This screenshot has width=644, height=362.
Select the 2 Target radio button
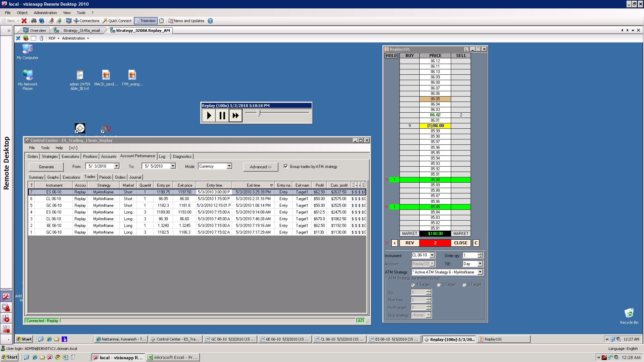click(x=438, y=285)
